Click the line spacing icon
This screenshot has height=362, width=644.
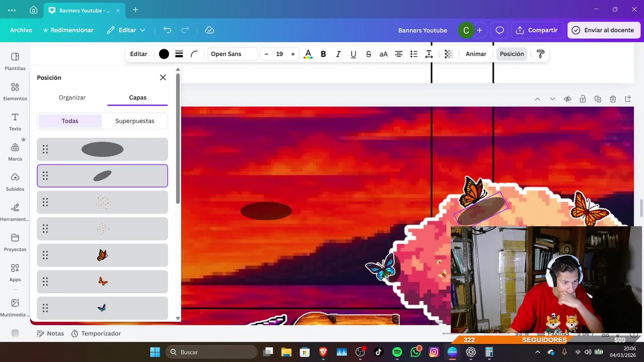pyautogui.click(x=429, y=54)
